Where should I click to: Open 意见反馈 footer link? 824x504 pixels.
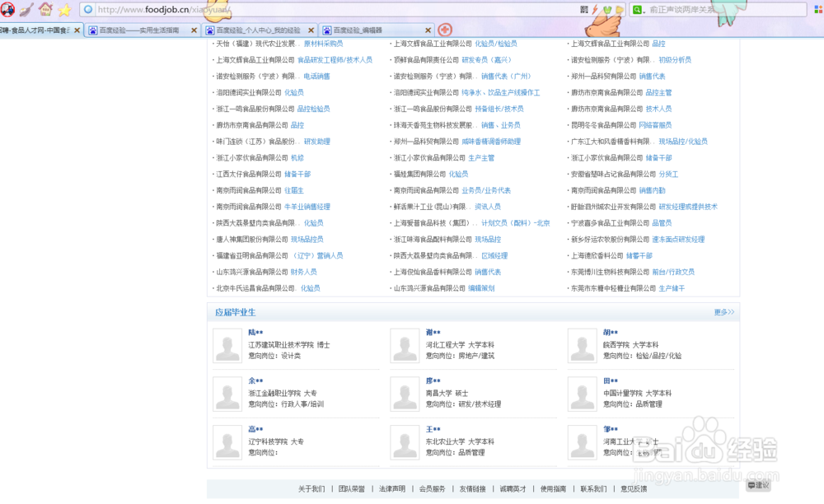point(634,489)
